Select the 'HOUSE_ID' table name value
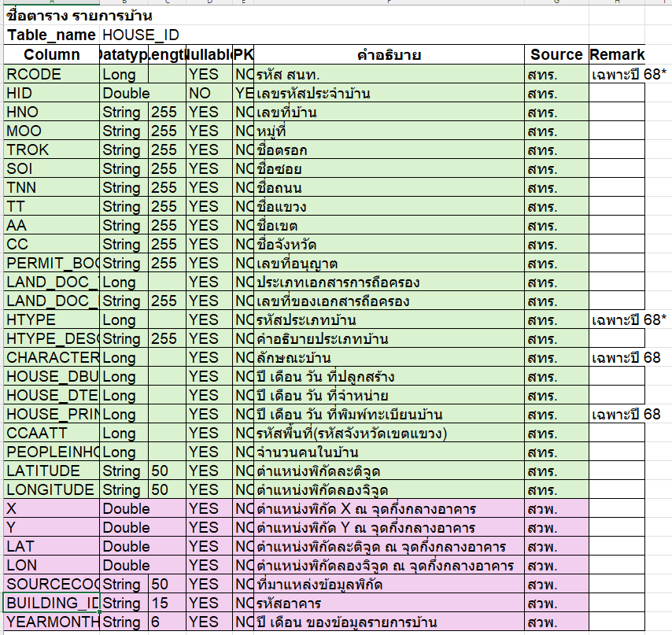Viewport: 672px width, 635px height. 141,35
